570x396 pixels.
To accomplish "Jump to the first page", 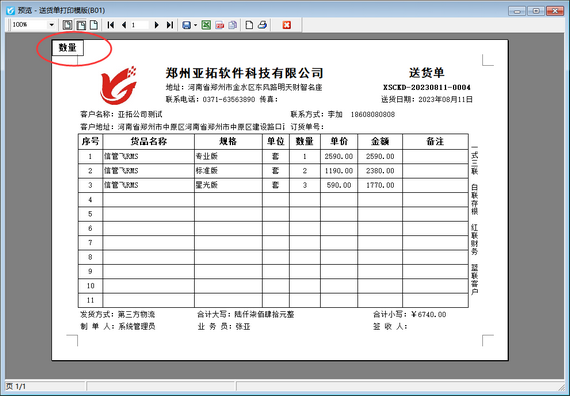I will click(x=111, y=25).
